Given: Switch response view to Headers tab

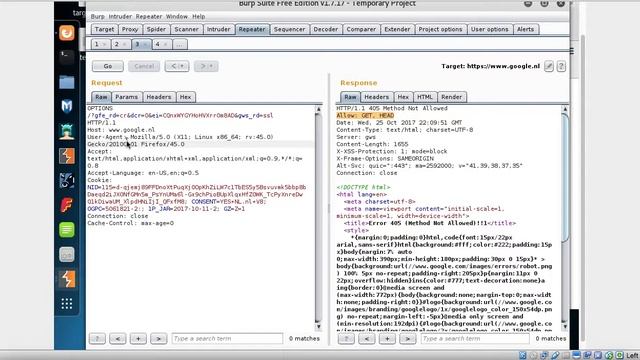Looking at the screenshot, I should (x=377, y=97).
